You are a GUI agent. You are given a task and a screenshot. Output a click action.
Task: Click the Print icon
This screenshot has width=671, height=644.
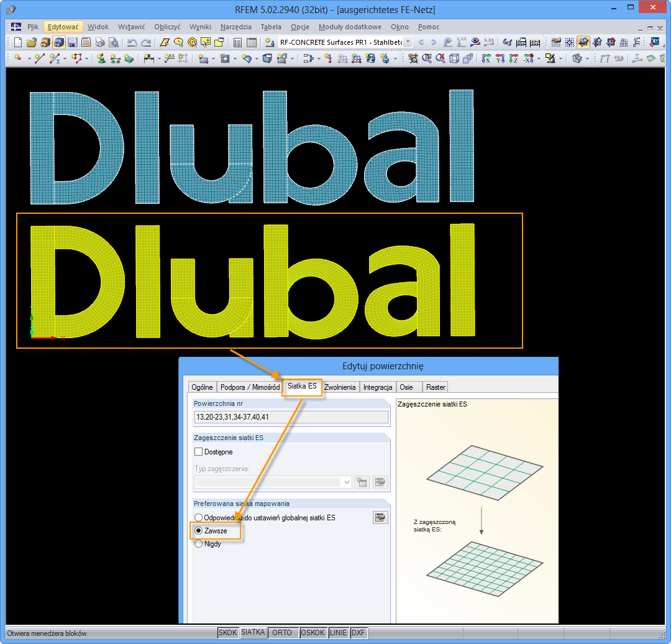[x=99, y=42]
